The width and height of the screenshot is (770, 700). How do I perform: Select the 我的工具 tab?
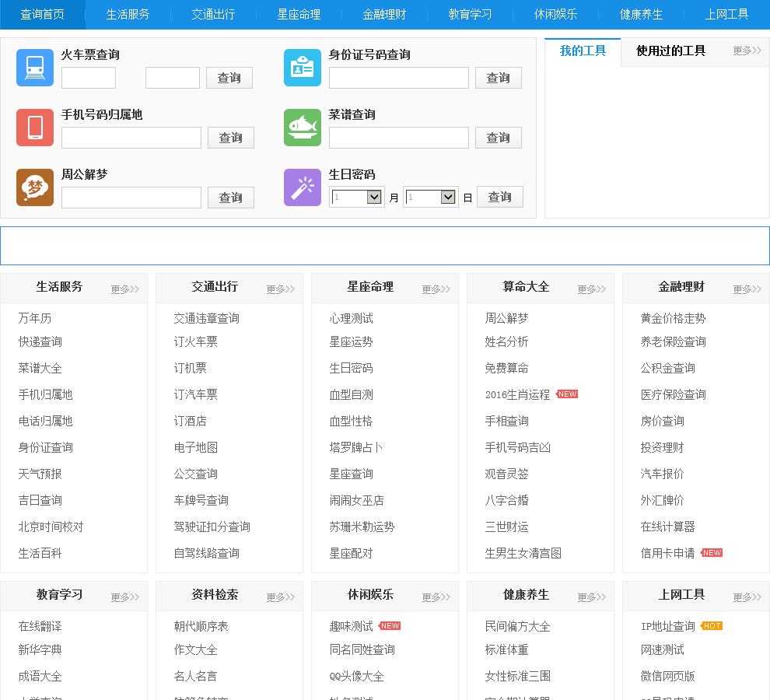point(583,51)
